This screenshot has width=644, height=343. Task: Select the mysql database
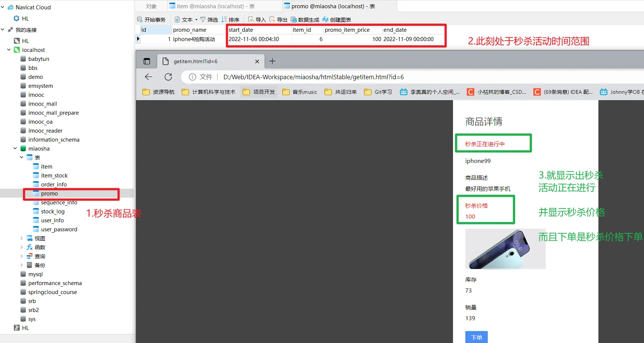pos(36,274)
